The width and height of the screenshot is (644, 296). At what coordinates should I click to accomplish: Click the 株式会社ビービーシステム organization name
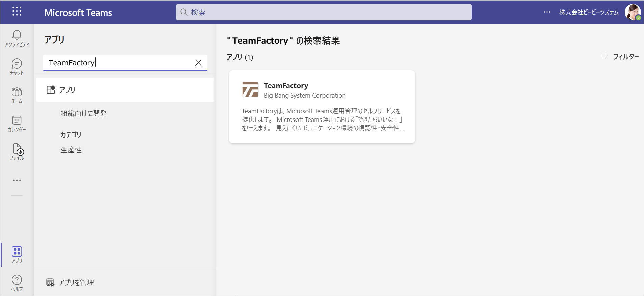pyautogui.click(x=589, y=12)
